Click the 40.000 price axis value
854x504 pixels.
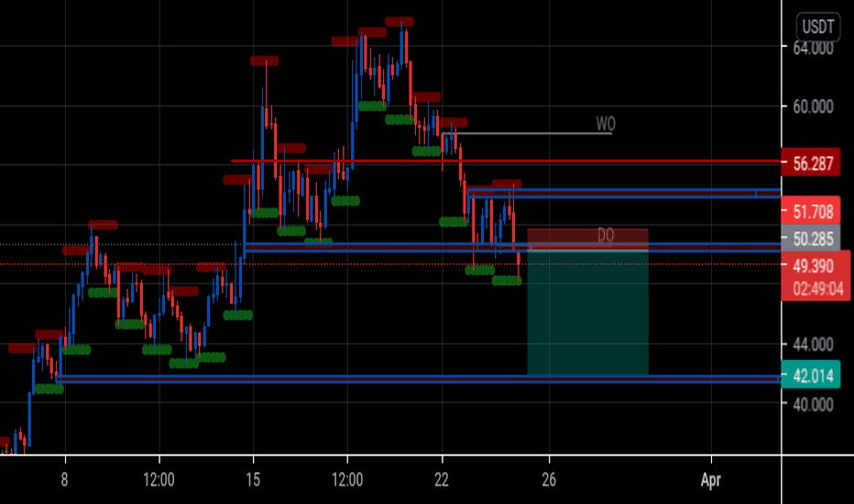pos(813,404)
